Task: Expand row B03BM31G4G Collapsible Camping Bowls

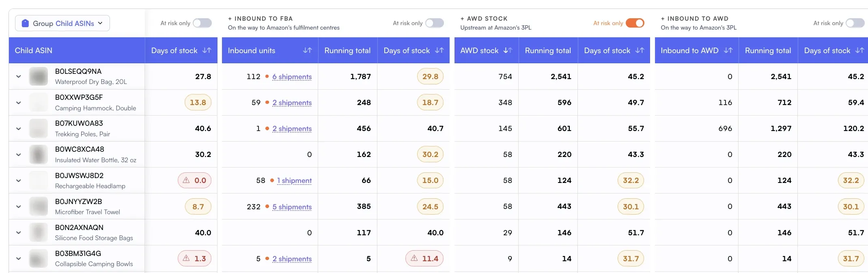Action: pyautogui.click(x=19, y=258)
